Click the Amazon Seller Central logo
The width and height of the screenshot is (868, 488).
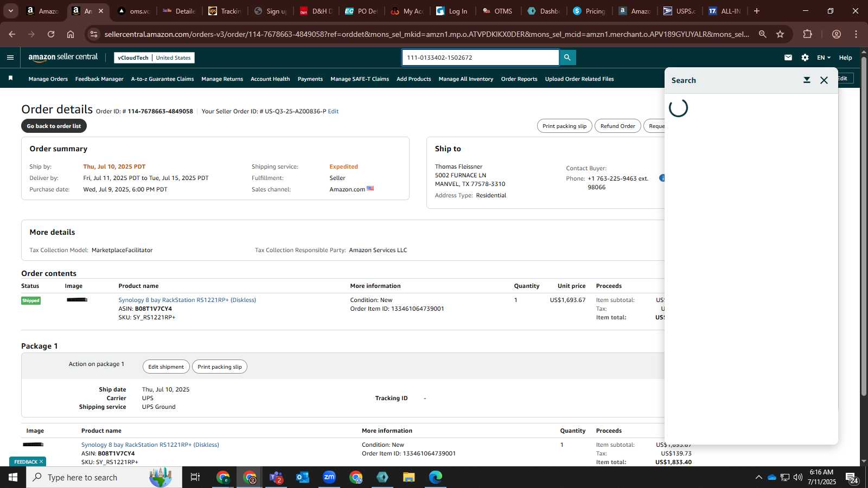pos(63,57)
